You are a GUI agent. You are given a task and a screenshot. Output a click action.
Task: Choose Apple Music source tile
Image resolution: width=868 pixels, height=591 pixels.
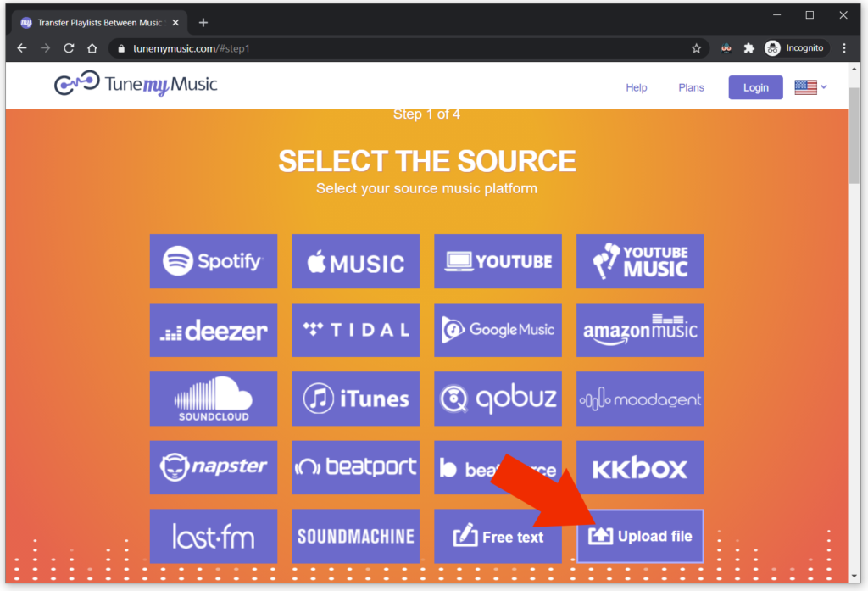click(x=355, y=261)
